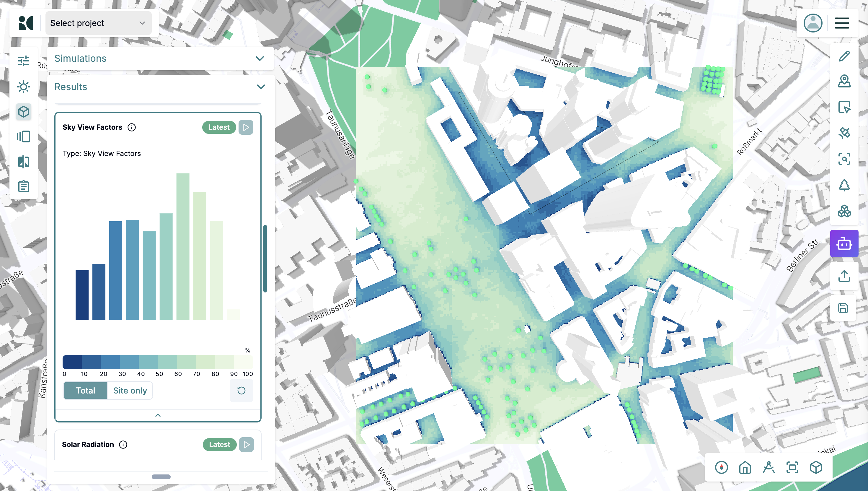Screen dimensions: 868x491
Task: Collapse the Sky View Factors card
Action: (x=158, y=415)
